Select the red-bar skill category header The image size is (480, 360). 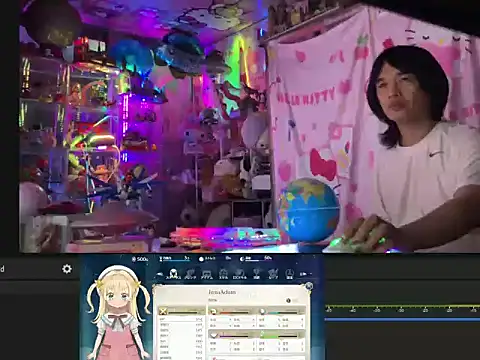[231, 312]
